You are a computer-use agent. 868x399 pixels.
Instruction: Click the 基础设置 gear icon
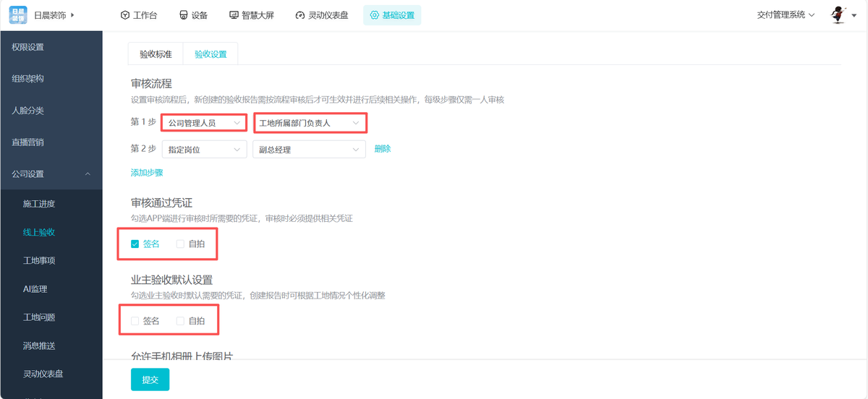(x=374, y=15)
